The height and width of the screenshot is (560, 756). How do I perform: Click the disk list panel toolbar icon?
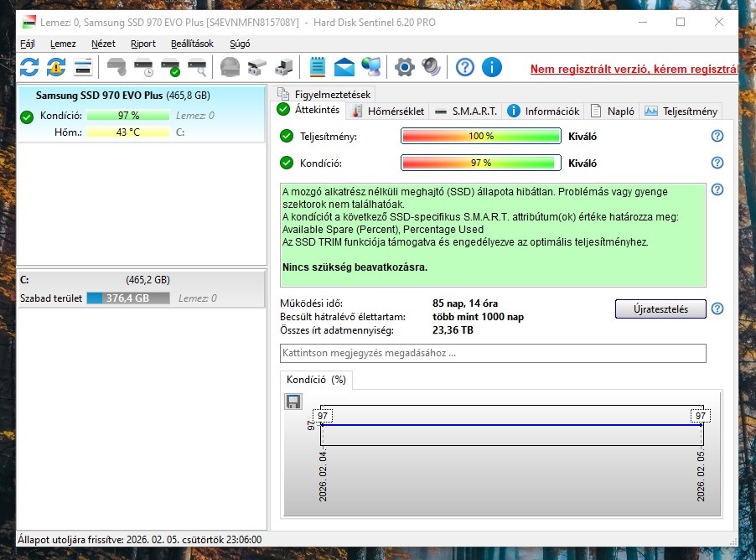pyautogui.click(x=83, y=67)
